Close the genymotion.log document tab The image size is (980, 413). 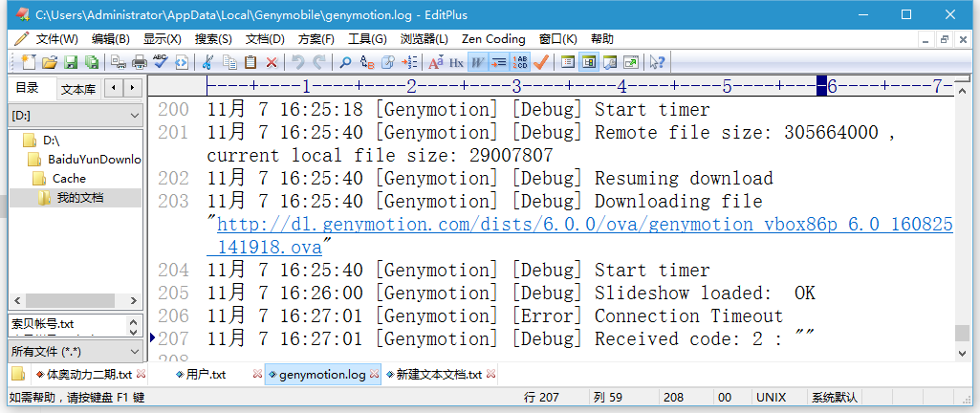pos(375,374)
